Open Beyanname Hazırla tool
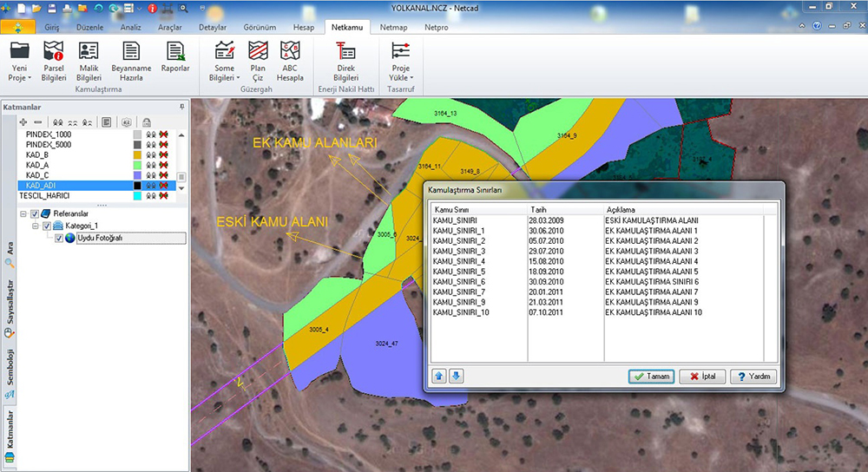This screenshot has width=868, height=472. (131, 57)
